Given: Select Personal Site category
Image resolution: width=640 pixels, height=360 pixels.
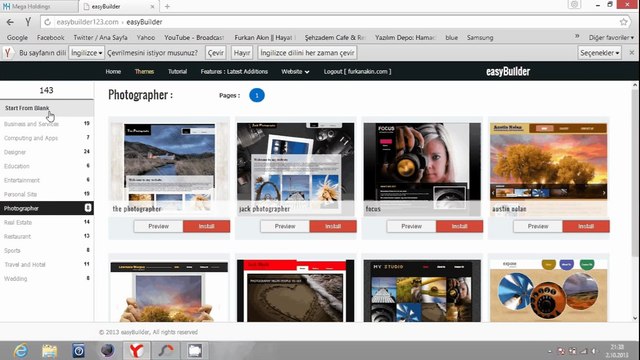Looking at the screenshot, I should [x=47, y=194].
